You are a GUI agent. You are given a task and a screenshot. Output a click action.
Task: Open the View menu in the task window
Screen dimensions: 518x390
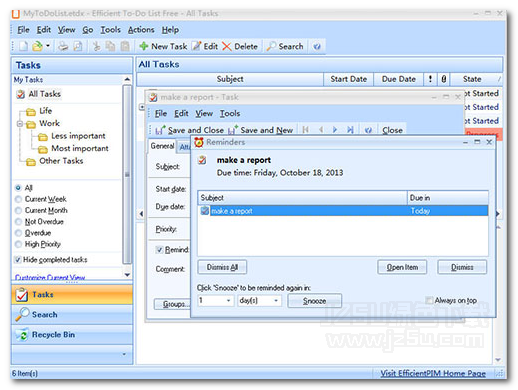tap(204, 113)
